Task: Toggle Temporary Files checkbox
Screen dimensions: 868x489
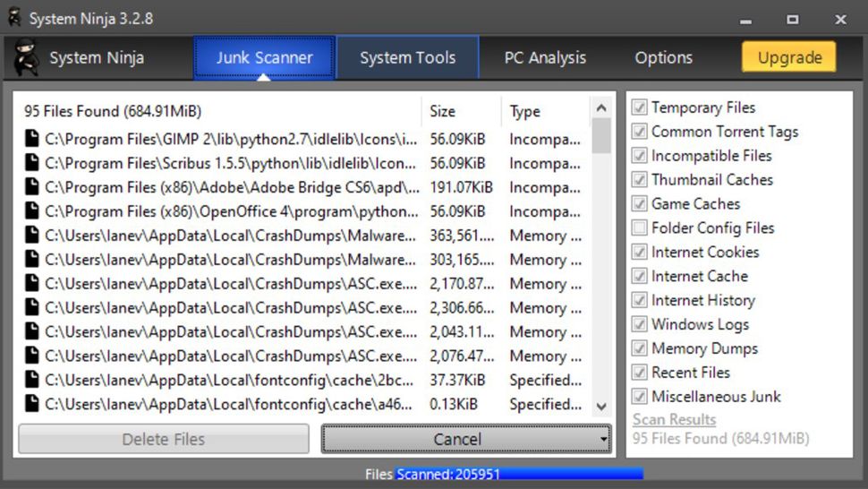Action: click(x=640, y=107)
